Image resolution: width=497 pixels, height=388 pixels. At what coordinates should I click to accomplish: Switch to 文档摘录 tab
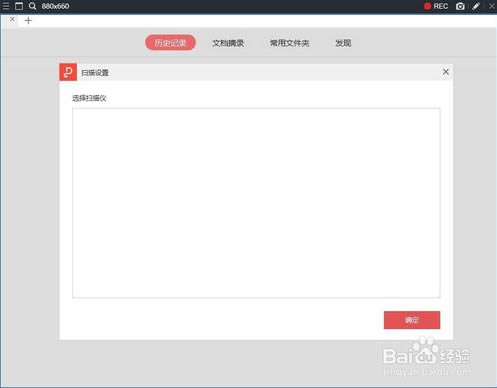(x=228, y=43)
